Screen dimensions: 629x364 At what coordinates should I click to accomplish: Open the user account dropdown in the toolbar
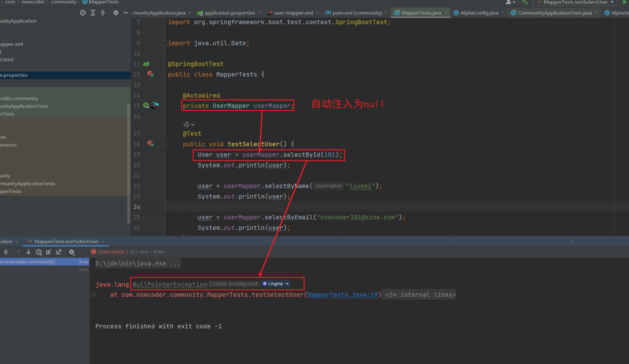click(510, 2)
